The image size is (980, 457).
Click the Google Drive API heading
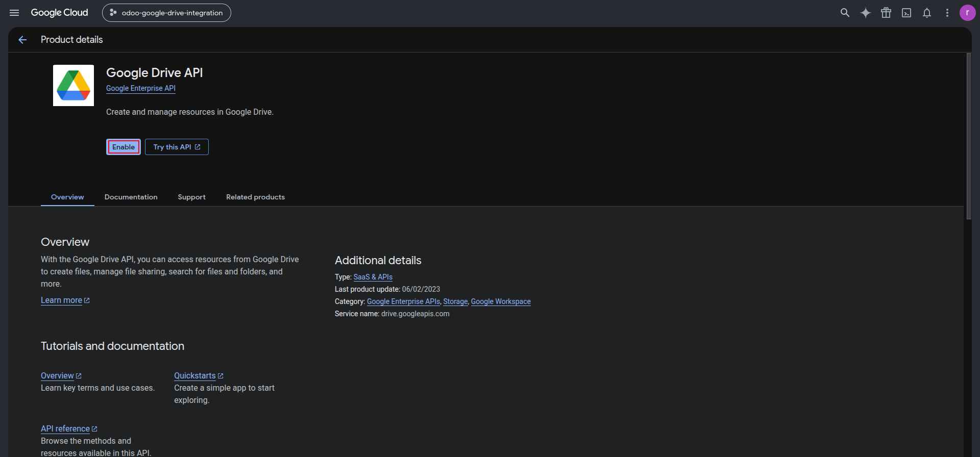(x=155, y=73)
